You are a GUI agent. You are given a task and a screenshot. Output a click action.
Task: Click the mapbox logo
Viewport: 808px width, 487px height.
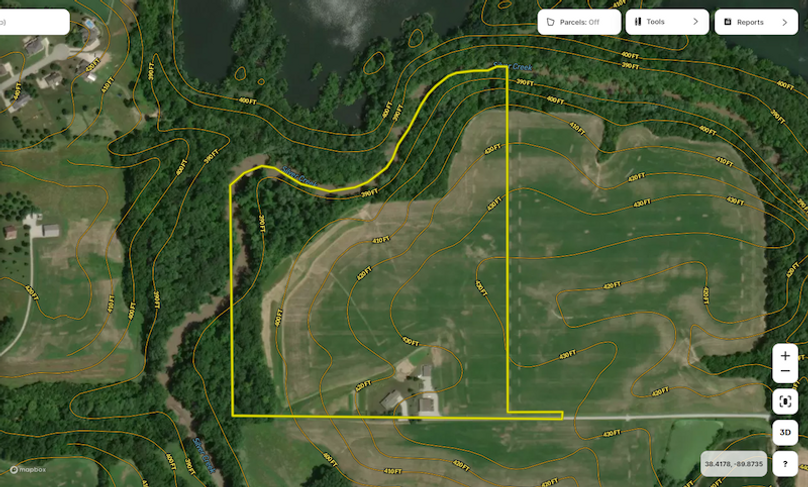[x=28, y=469]
